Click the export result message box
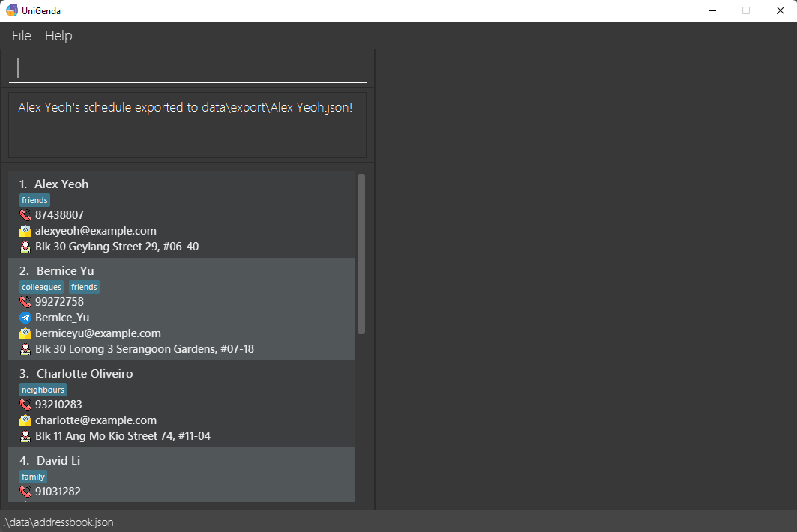The width and height of the screenshot is (797, 532). (x=187, y=125)
